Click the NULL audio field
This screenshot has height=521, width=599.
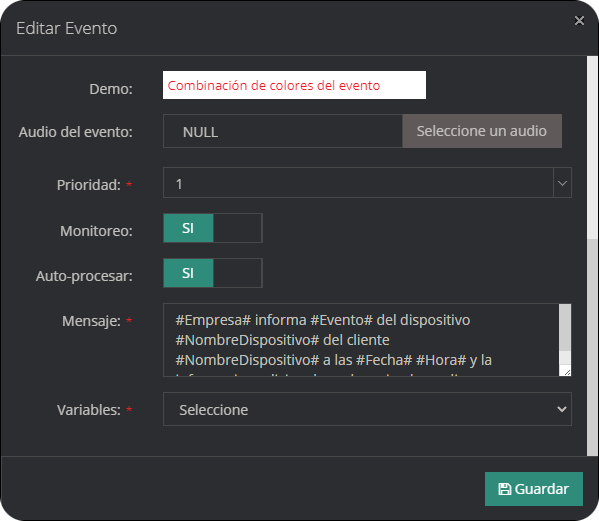click(283, 131)
